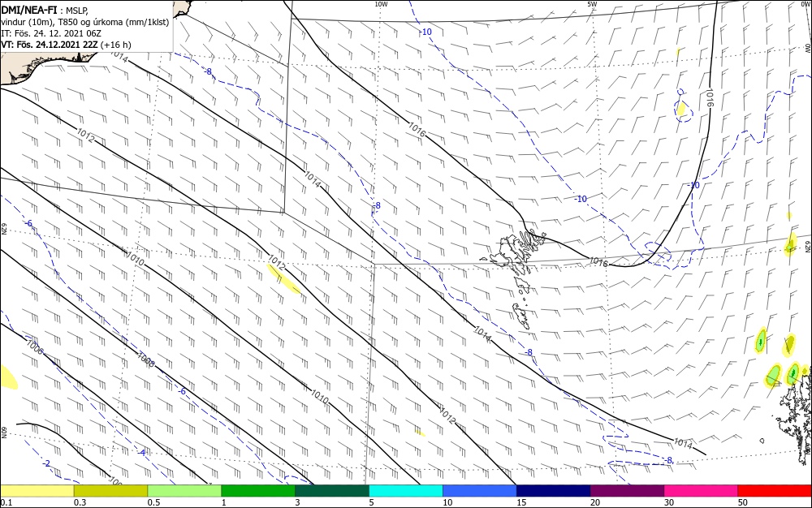Pick the navy 15 mm legend block
Screen dimensions: 812x508
click(554, 491)
